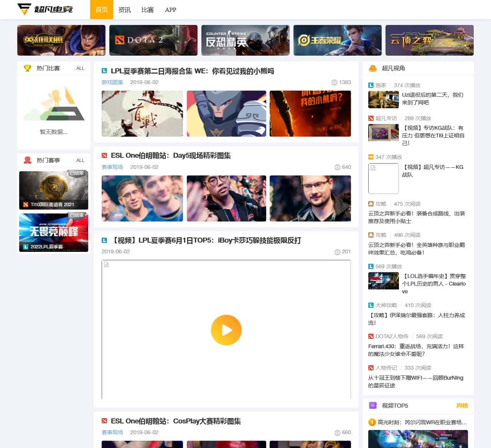Open the 反恐精英 Counter-Strike banner
491x448 pixels.
click(x=245, y=40)
